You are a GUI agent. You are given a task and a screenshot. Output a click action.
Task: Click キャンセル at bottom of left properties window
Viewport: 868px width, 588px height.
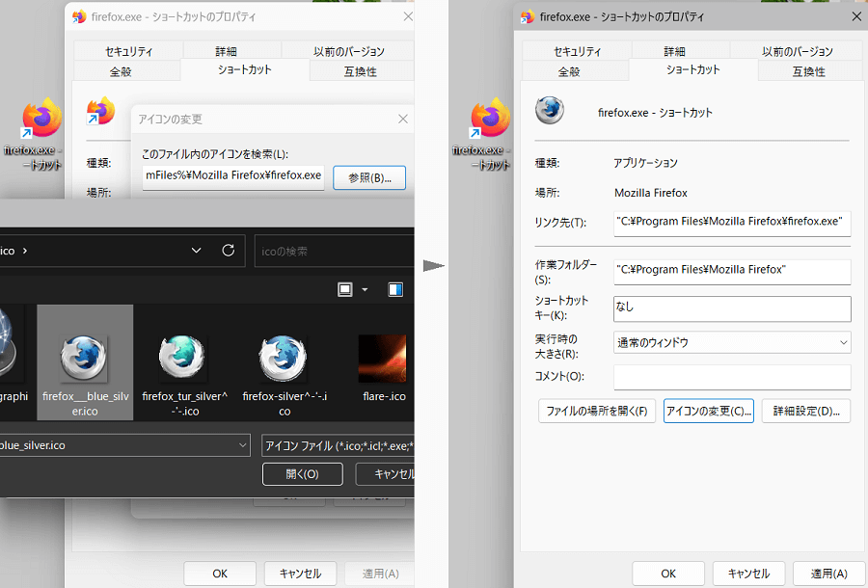pos(300,574)
